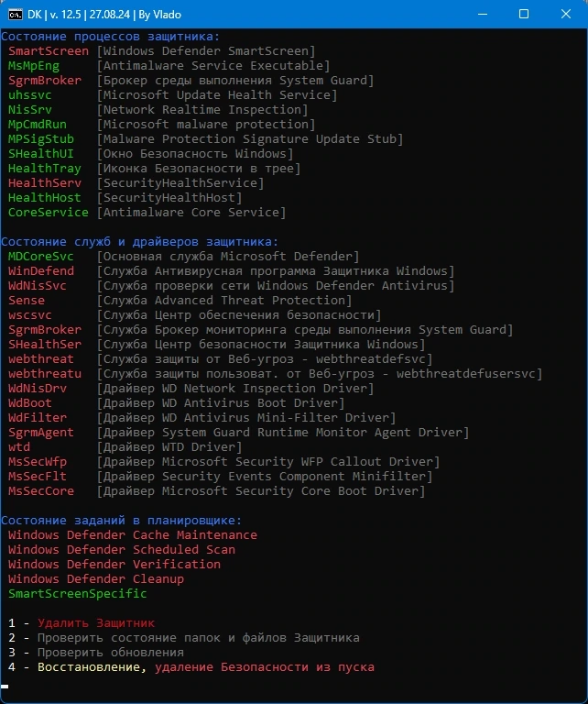Click '[Драйвер WTD Driver]' description
This screenshot has width=588, height=704.
(x=169, y=447)
